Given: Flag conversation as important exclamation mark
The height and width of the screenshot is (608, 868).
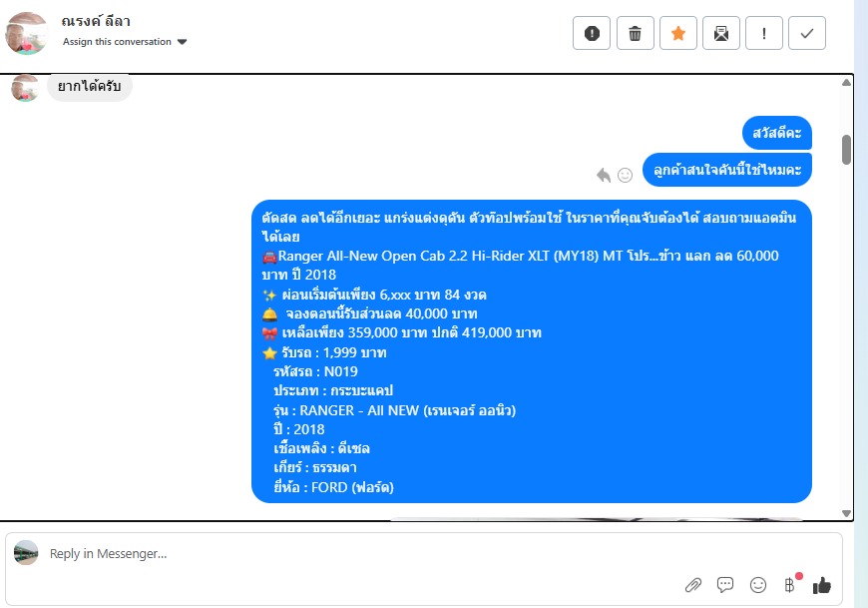Looking at the screenshot, I should click(764, 33).
